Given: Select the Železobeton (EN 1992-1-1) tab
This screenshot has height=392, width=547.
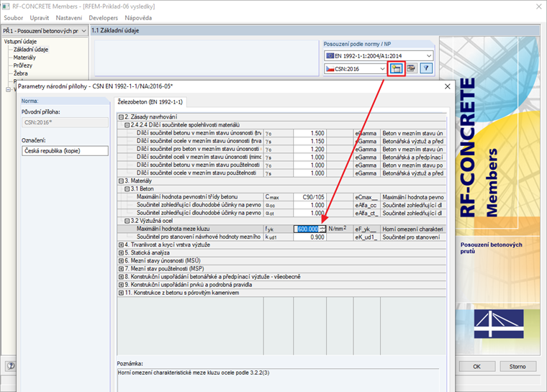Looking at the screenshot, I should [x=150, y=102].
